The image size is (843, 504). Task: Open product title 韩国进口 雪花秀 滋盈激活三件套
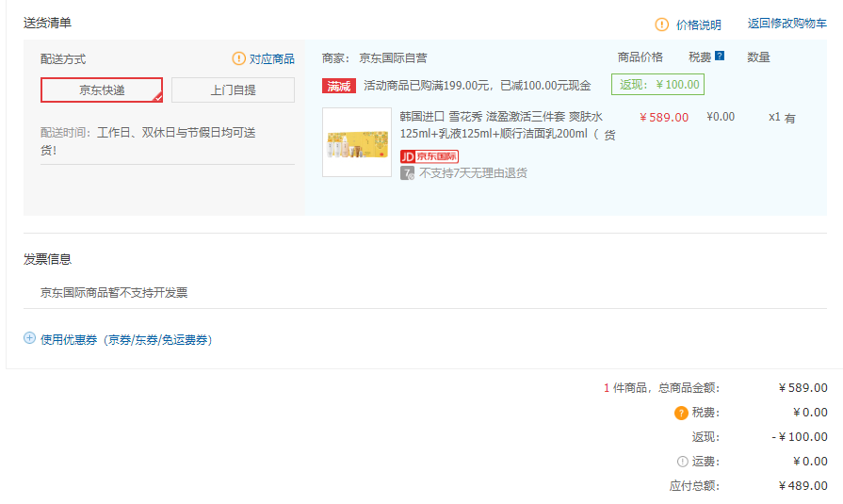508,124
